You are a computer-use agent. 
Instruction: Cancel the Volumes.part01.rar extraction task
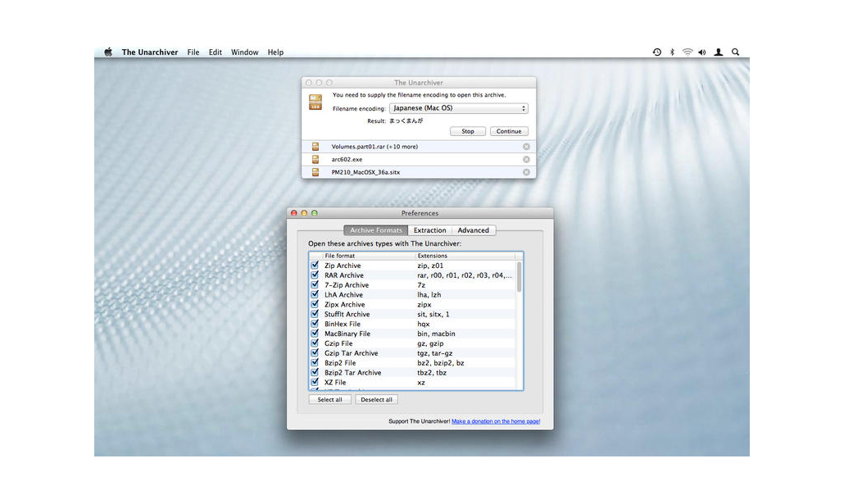(526, 147)
